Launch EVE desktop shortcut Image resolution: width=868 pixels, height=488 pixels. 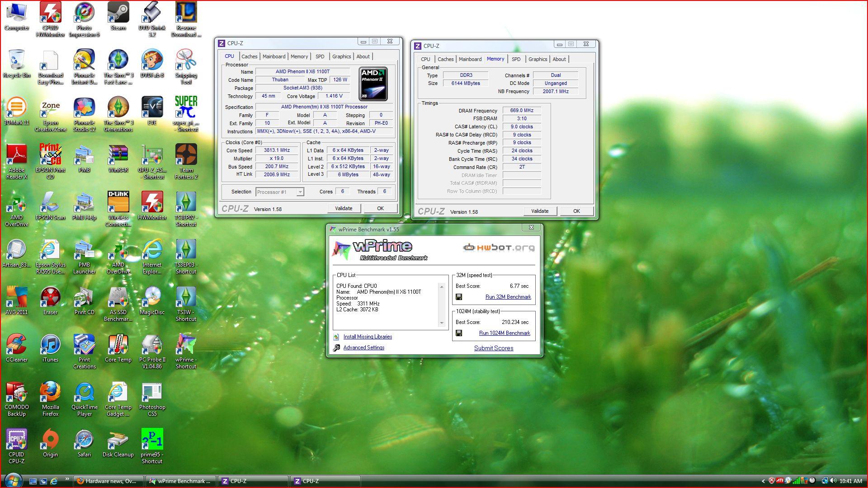[152, 111]
